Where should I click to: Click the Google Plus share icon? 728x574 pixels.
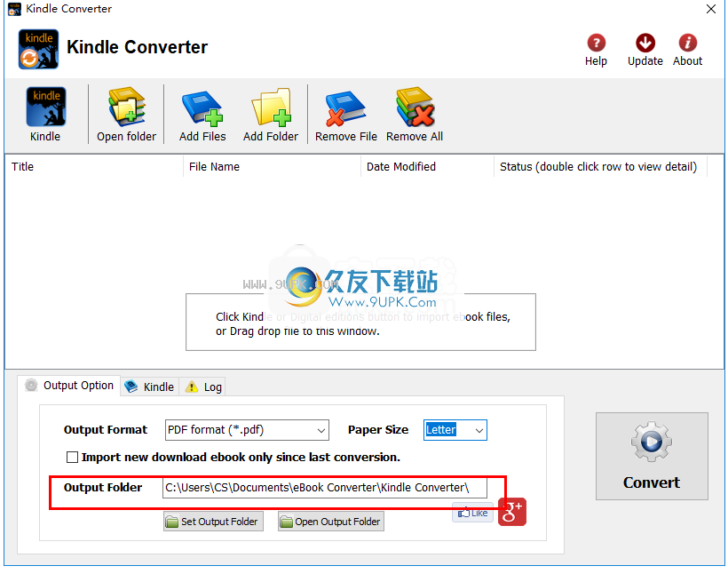(512, 512)
